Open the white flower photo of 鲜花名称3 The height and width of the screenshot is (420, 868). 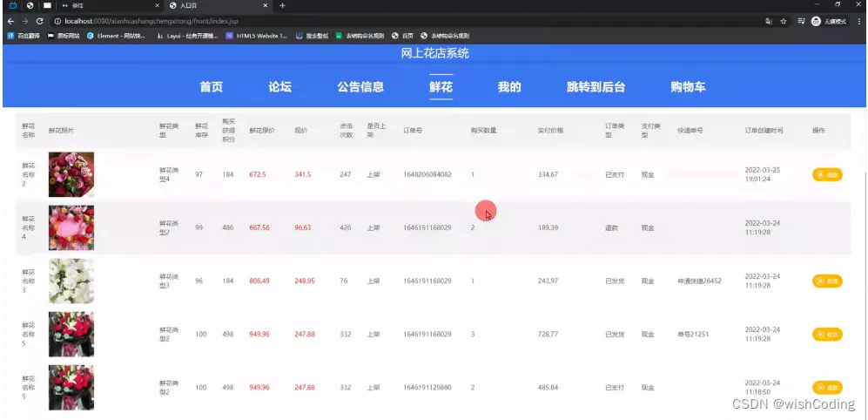(x=71, y=281)
